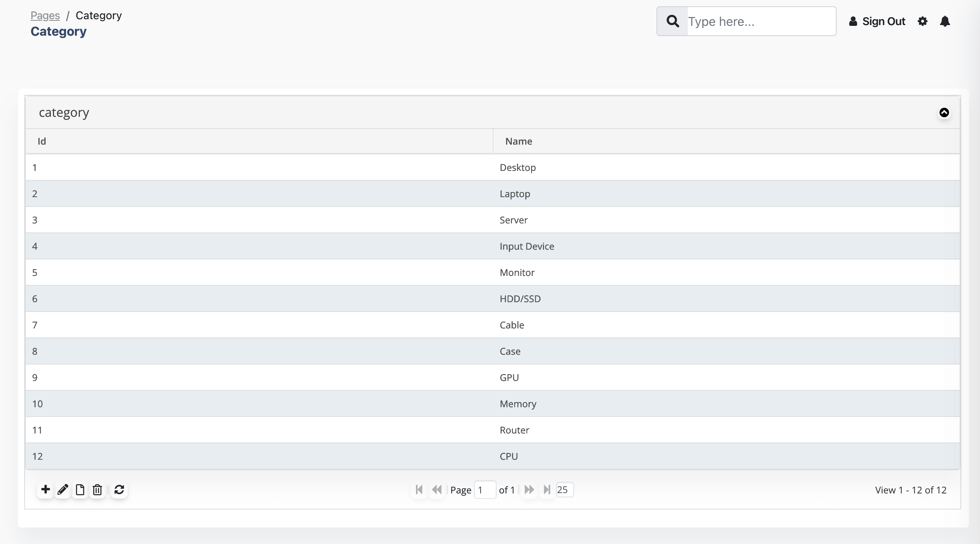
Task: Select the Monitor row
Action: coord(493,272)
